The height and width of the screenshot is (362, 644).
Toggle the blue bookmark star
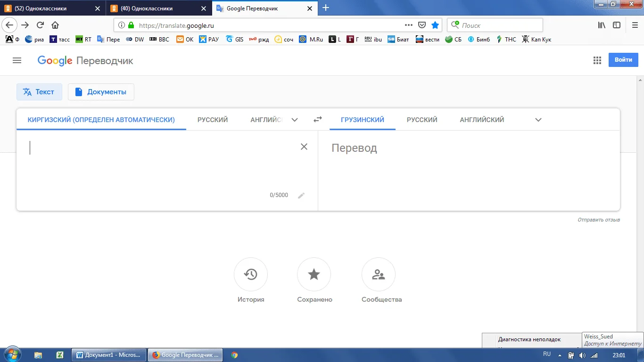click(x=435, y=25)
